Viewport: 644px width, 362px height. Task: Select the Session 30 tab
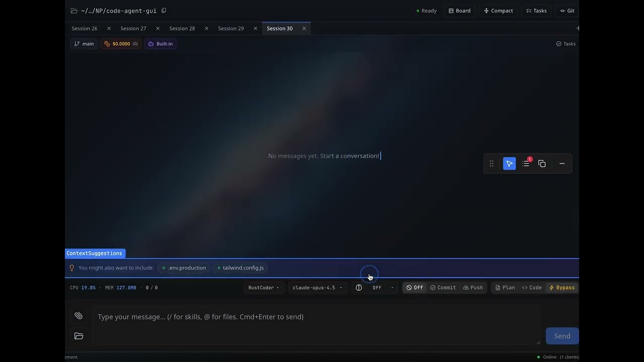point(280,29)
